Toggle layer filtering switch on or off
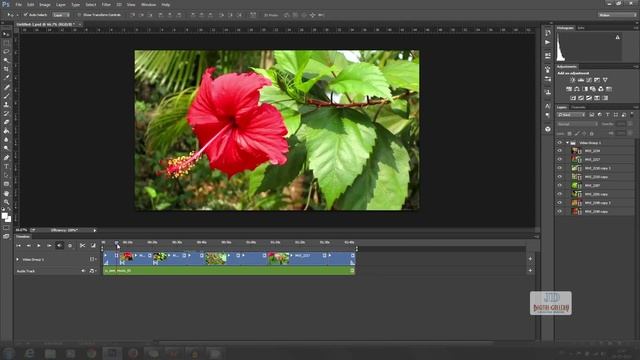Image resolution: width=640 pixels, height=360 pixels. [632, 115]
